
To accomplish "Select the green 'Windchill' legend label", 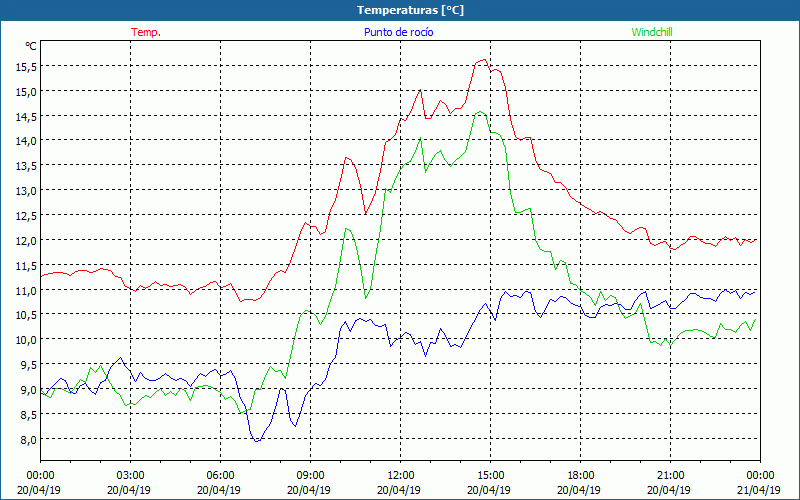I will pos(652,32).
